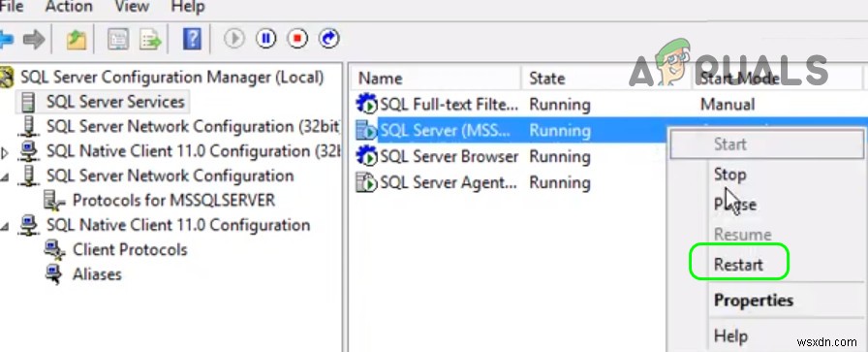Screen dimensions: 868x352
Task: Choose Start in the context menu
Action: [767, 144]
